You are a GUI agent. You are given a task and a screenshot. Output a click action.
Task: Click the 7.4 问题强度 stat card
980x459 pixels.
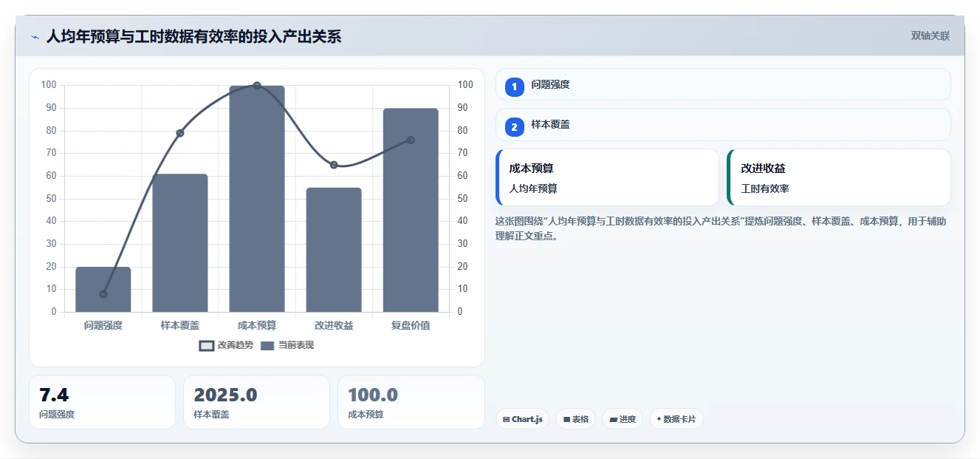coord(102,402)
